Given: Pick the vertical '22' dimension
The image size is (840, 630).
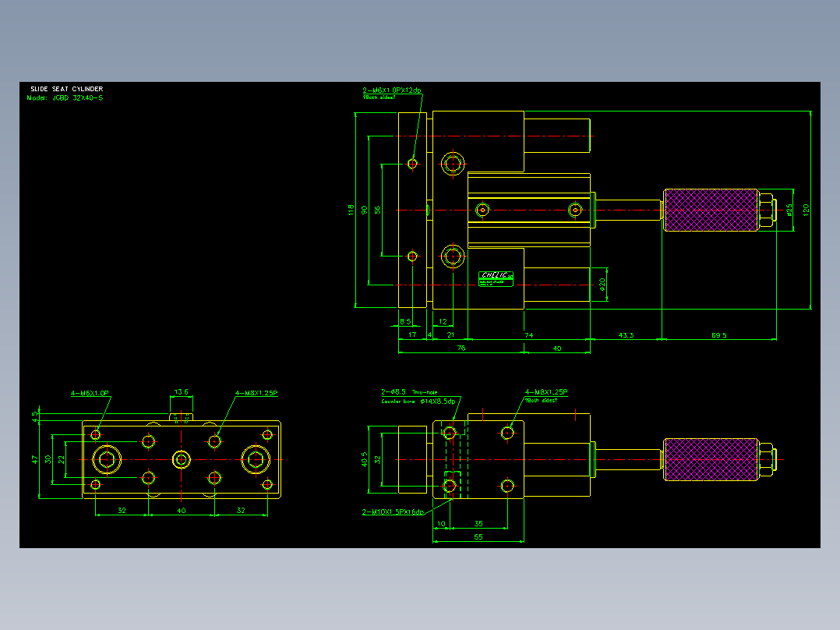Looking at the screenshot, I should point(62,459).
